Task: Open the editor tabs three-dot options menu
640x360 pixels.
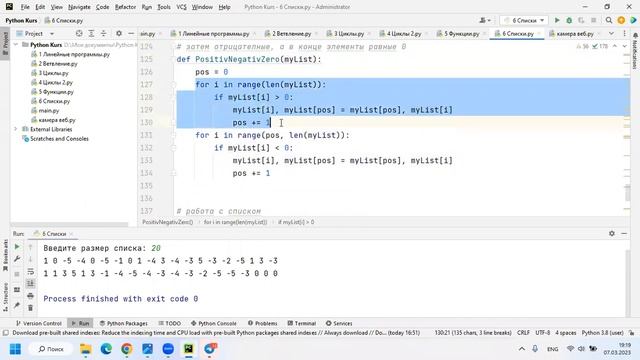Action: tap(624, 33)
